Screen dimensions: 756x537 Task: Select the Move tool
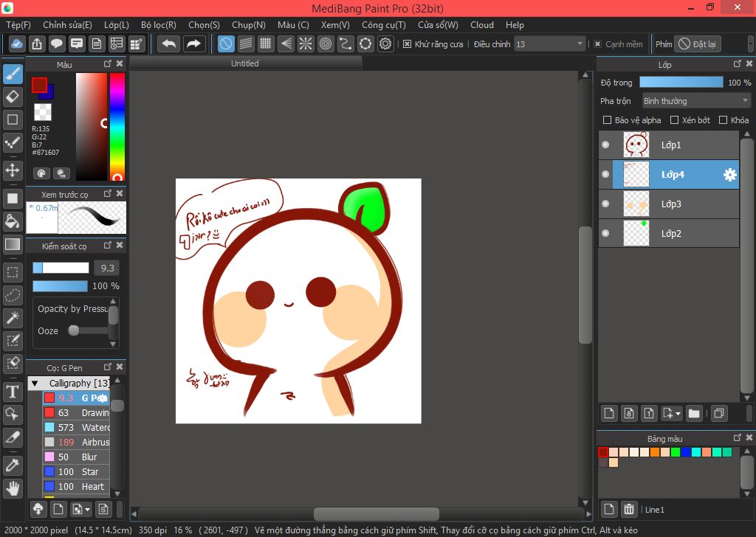pos(13,170)
